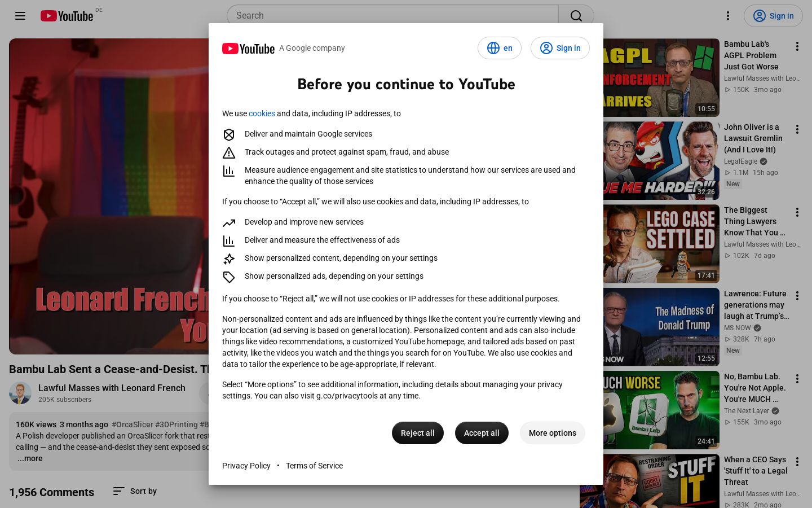Open the cookies link
This screenshot has height=508, width=812.
(x=262, y=113)
